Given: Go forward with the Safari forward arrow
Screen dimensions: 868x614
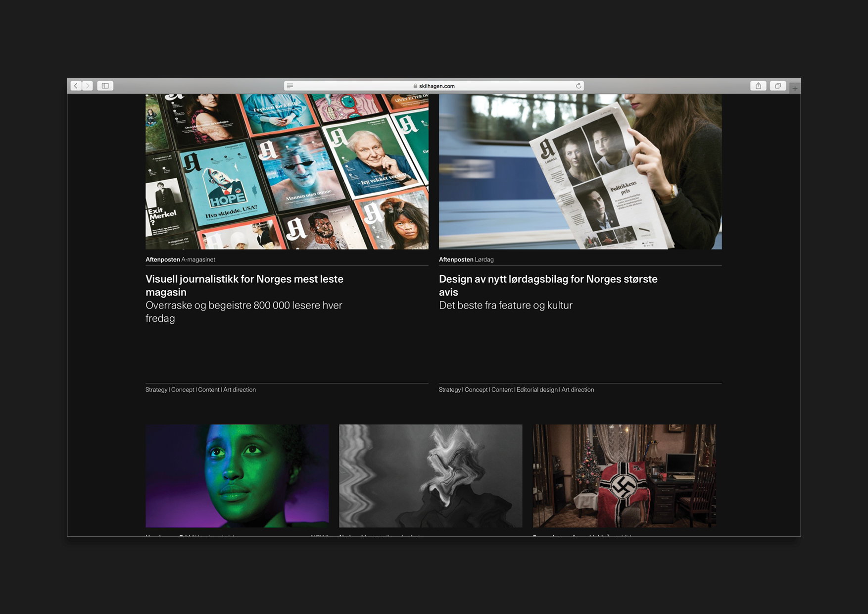Looking at the screenshot, I should coord(88,86).
